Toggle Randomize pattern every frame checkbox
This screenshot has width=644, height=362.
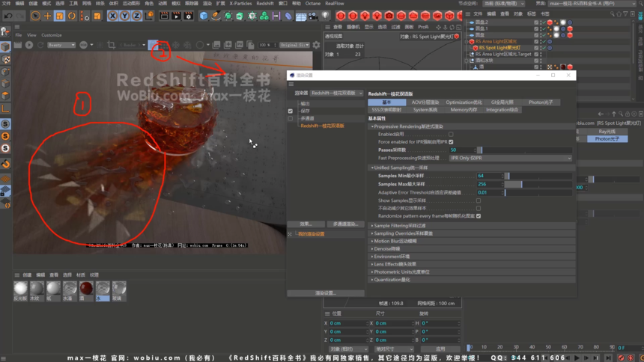coord(479,216)
